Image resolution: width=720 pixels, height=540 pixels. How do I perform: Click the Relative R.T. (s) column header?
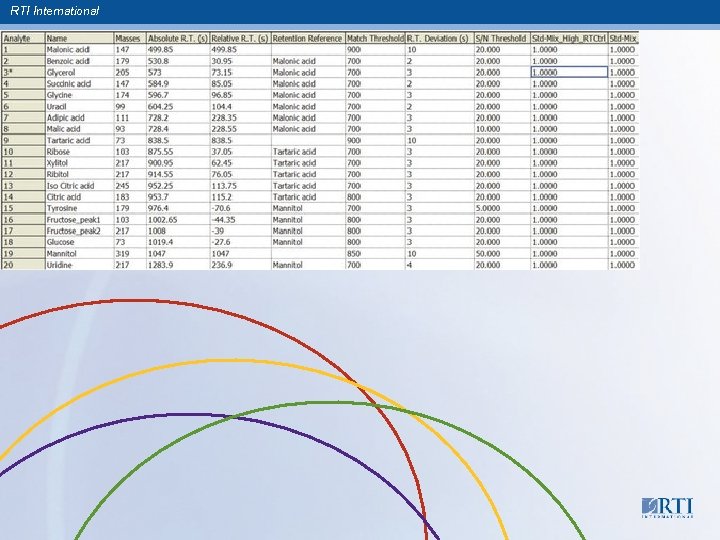click(x=241, y=39)
